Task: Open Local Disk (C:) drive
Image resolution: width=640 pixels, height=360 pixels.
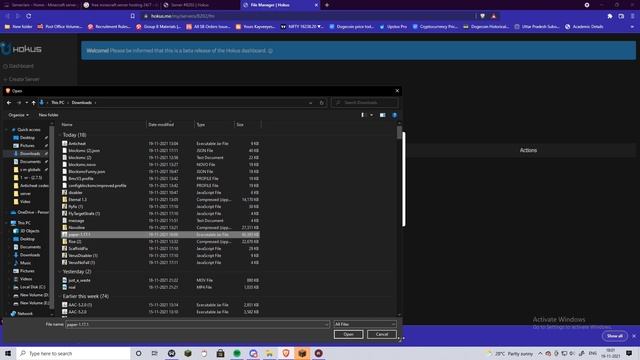Action: tap(32, 287)
